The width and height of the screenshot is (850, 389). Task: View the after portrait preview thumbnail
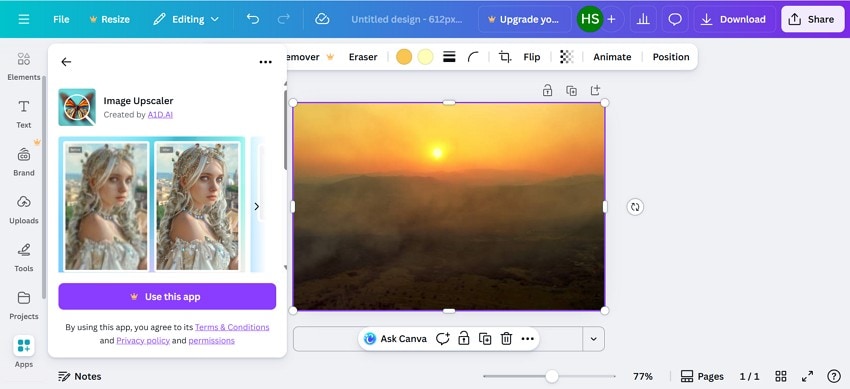tap(197, 206)
